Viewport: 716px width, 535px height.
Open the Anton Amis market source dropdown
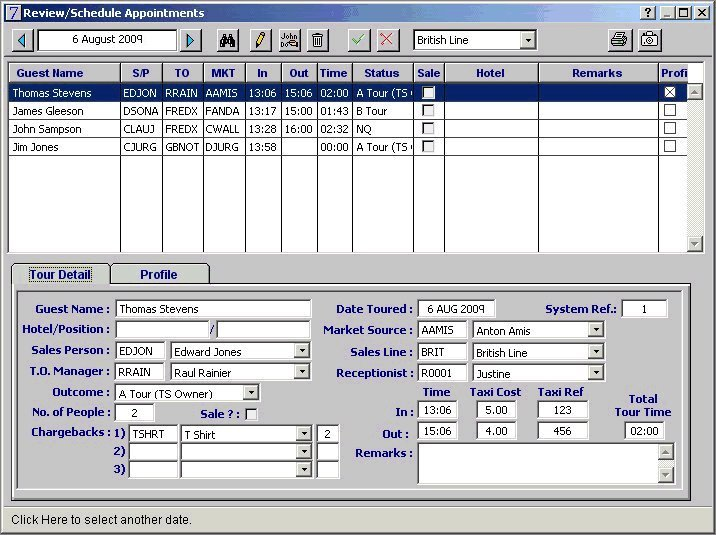pyautogui.click(x=596, y=330)
